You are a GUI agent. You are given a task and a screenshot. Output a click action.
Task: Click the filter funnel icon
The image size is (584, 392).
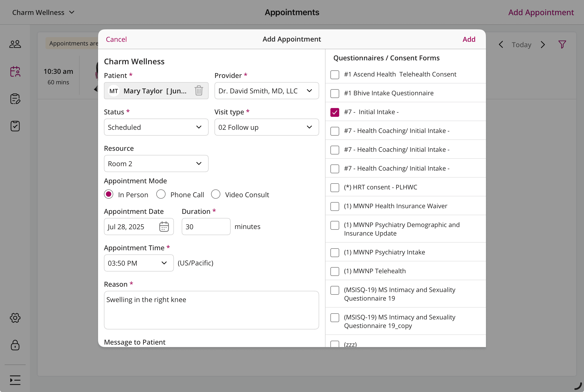pyautogui.click(x=562, y=44)
